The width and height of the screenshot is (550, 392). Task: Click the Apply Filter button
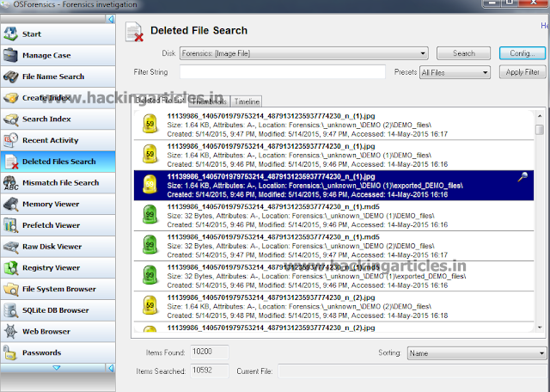click(522, 72)
